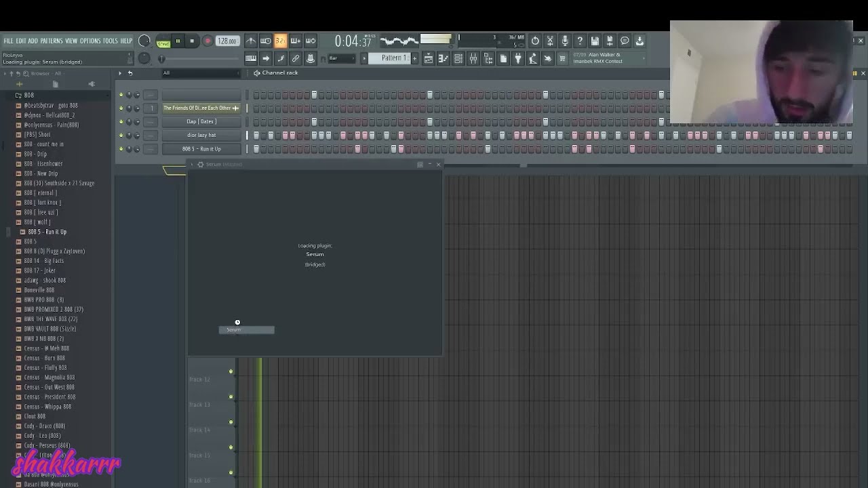This screenshot has height=488, width=868.
Task: Click the speech bubble news icon
Action: [x=625, y=41]
